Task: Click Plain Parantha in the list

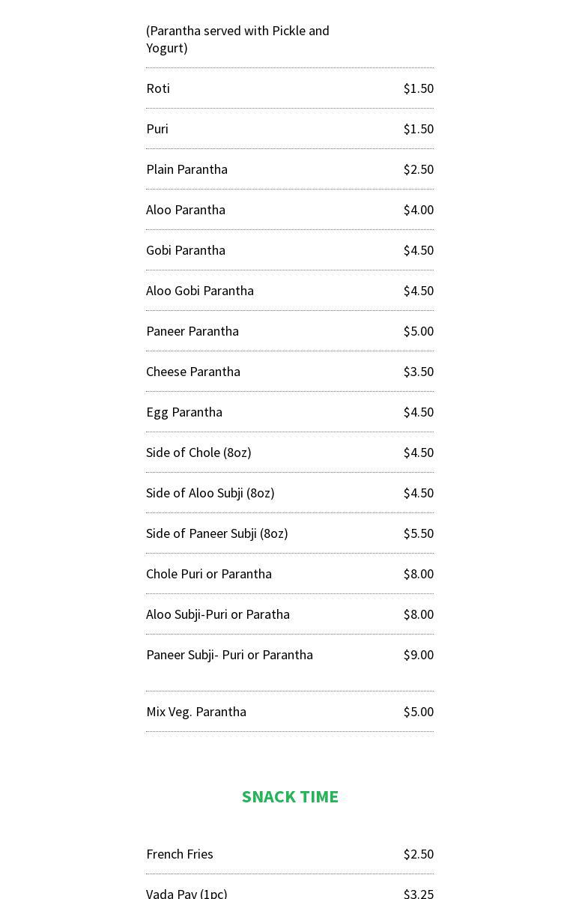Action: click(187, 169)
